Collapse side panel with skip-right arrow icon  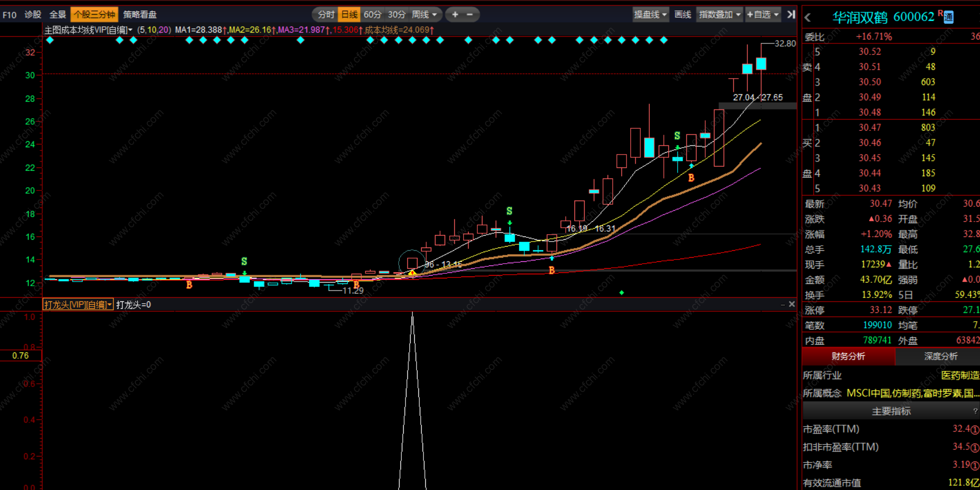(x=791, y=15)
